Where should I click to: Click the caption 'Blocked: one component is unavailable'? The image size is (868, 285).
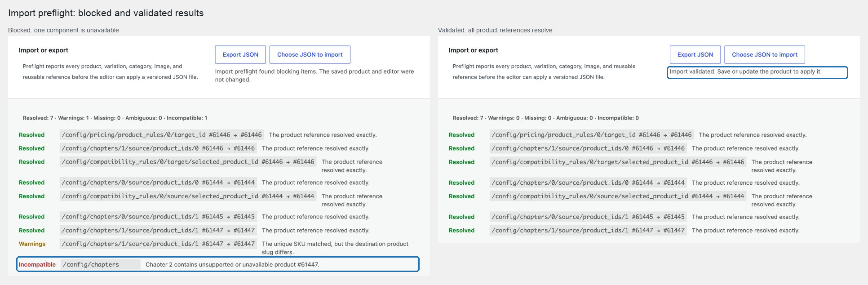click(x=63, y=30)
